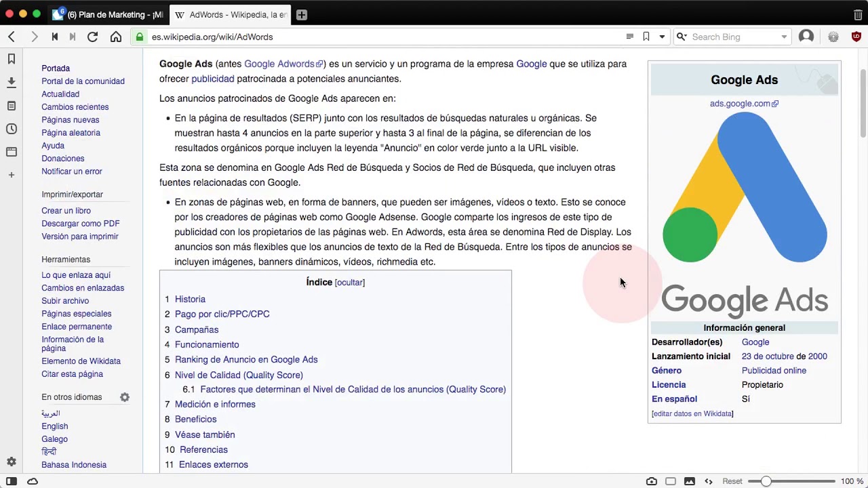Go forward with the forward arrow
The height and width of the screenshot is (488, 868).
pyautogui.click(x=35, y=37)
